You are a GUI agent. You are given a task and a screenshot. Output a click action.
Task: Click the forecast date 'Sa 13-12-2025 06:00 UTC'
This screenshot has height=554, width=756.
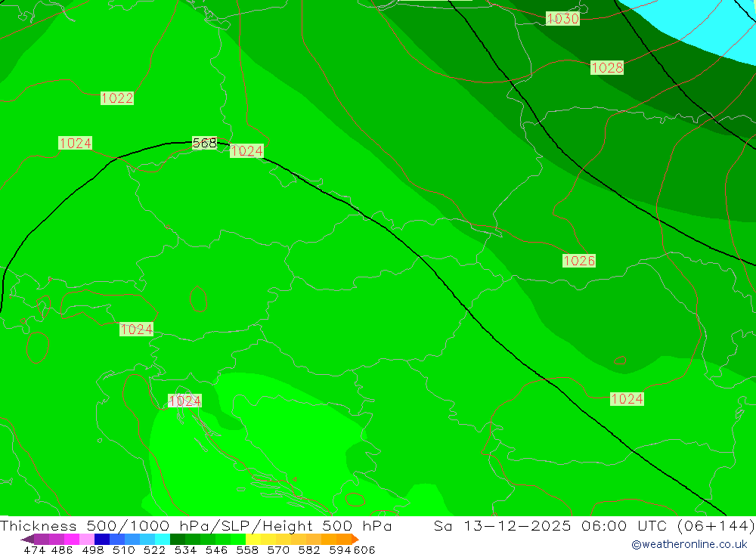(x=550, y=525)
